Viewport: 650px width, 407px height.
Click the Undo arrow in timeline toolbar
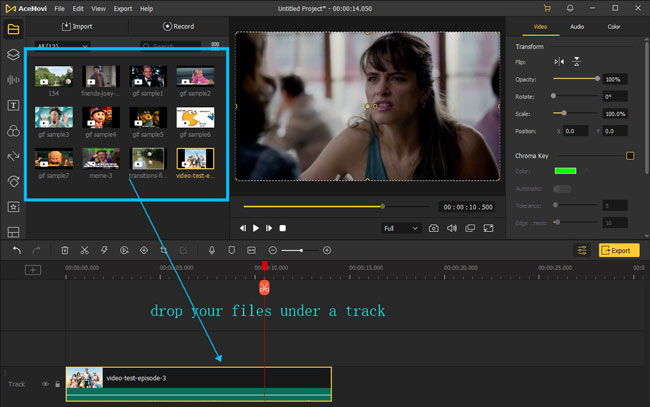[x=17, y=250]
